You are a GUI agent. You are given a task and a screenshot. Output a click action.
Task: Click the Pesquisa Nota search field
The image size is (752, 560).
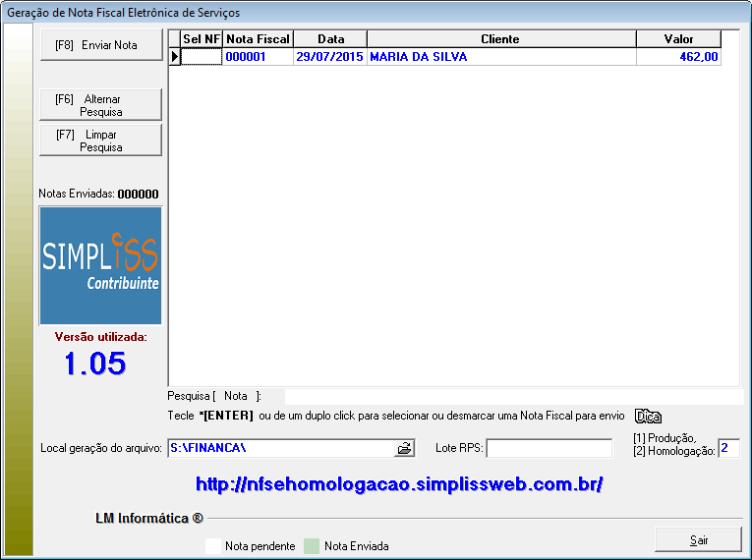pyautogui.click(x=511, y=396)
